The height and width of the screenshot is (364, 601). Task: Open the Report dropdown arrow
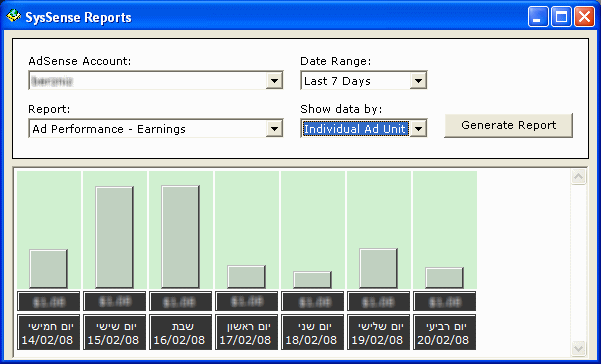click(x=274, y=128)
